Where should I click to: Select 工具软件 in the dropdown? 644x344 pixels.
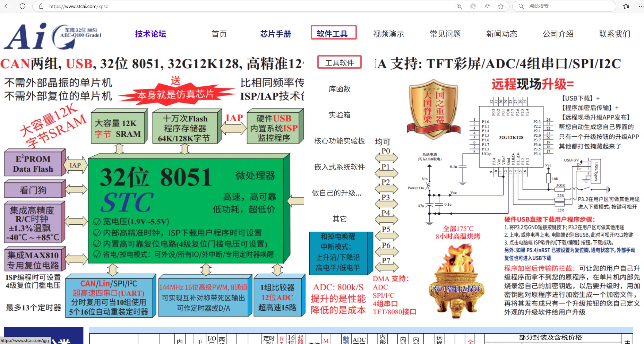[340, 62]
